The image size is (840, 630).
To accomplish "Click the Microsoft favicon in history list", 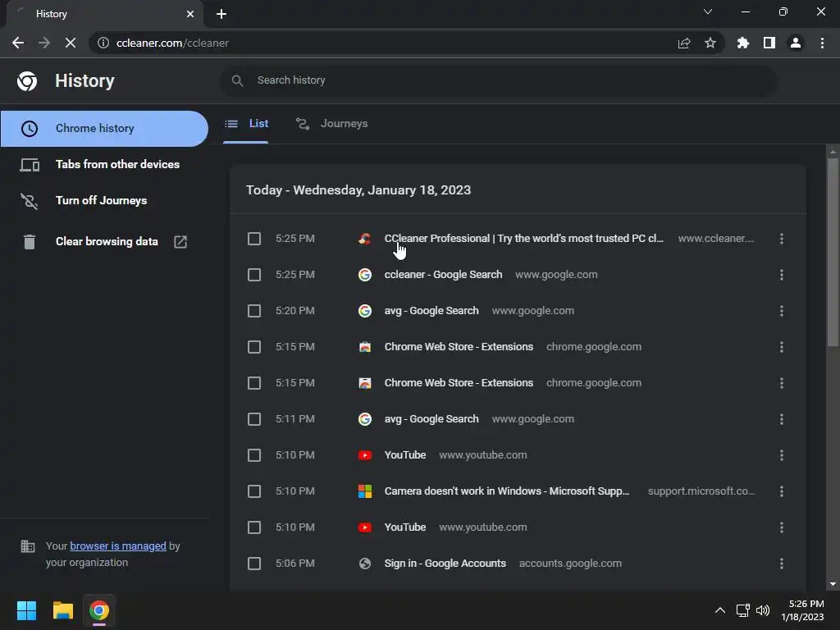I will point(365,491).
